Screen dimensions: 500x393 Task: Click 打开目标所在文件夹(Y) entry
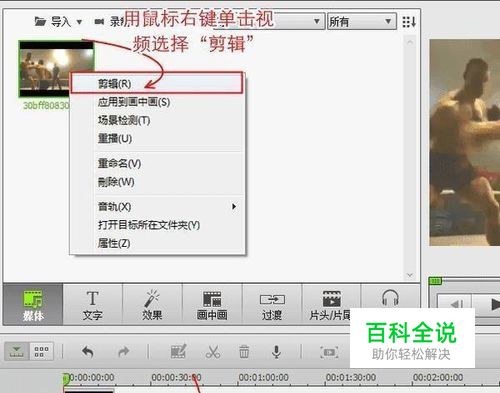pyautogui.click(x=157, y=225)
